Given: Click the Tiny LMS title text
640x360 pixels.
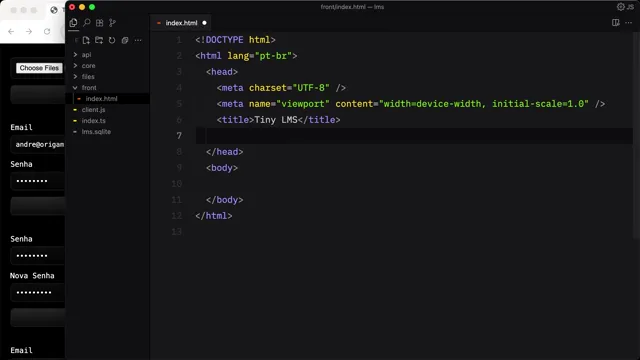Looking at the screenshot, I should click(276, 120).
